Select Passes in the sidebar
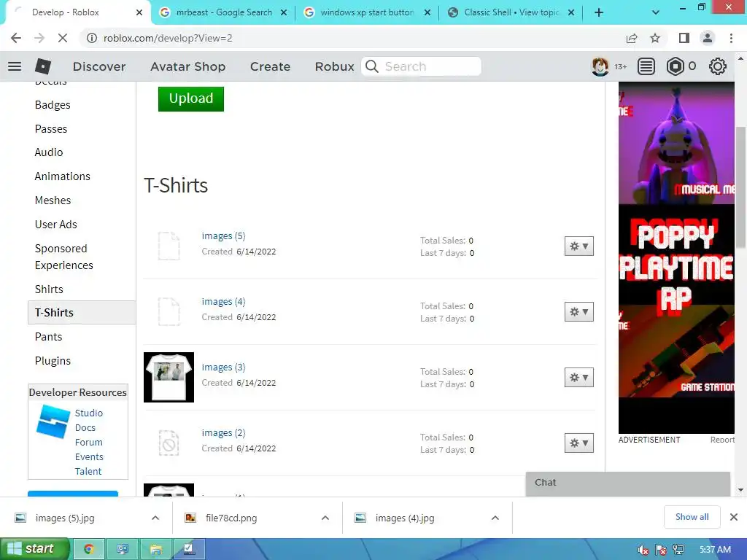The image size is (747, 560). 51,128
